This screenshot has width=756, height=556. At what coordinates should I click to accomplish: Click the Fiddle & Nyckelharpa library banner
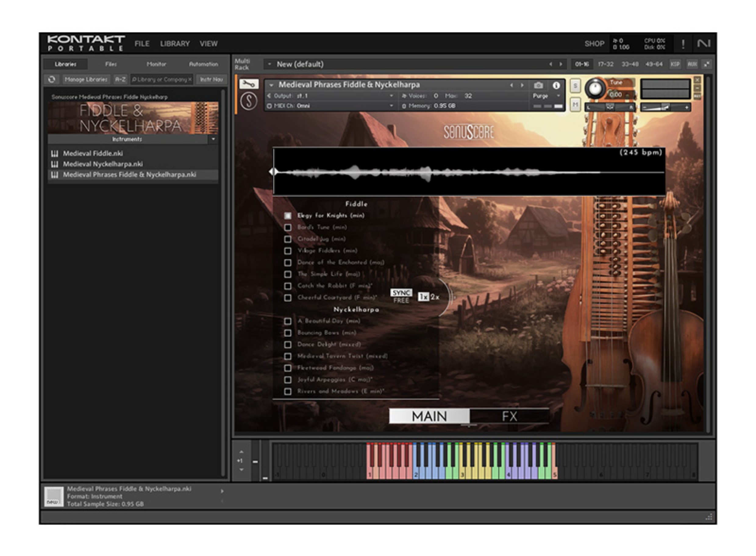[133, 118]
